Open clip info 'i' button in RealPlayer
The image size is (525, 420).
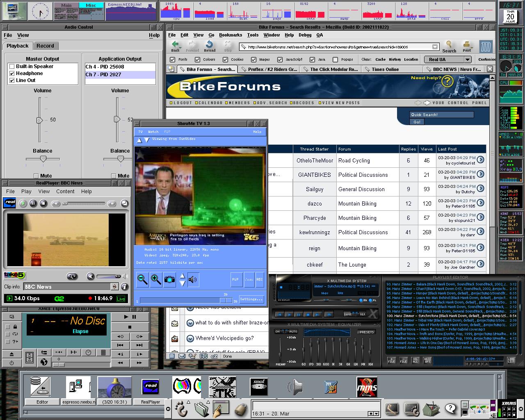[125, 287]
